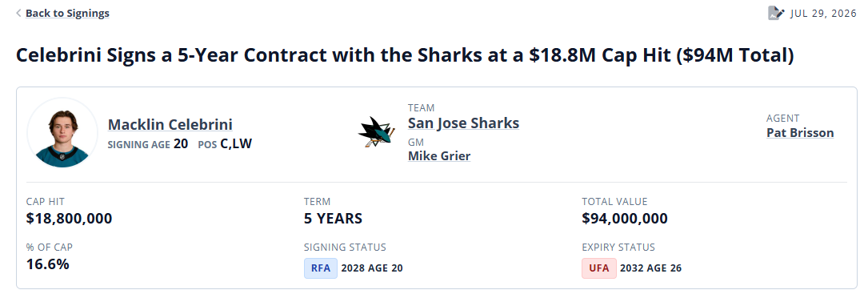Click the back chevron arrow icon
This screenshot has height=302, width=868.
click(x=19, y=14)
